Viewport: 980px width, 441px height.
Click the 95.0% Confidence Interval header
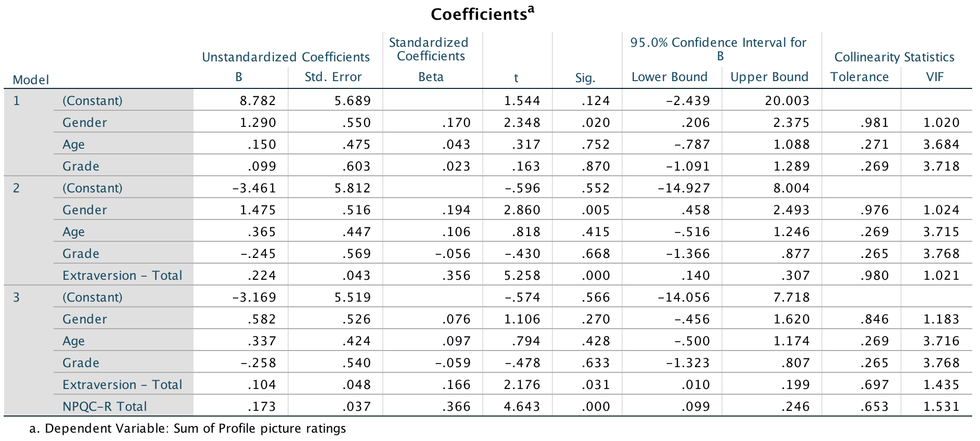[x=718, y=49]
